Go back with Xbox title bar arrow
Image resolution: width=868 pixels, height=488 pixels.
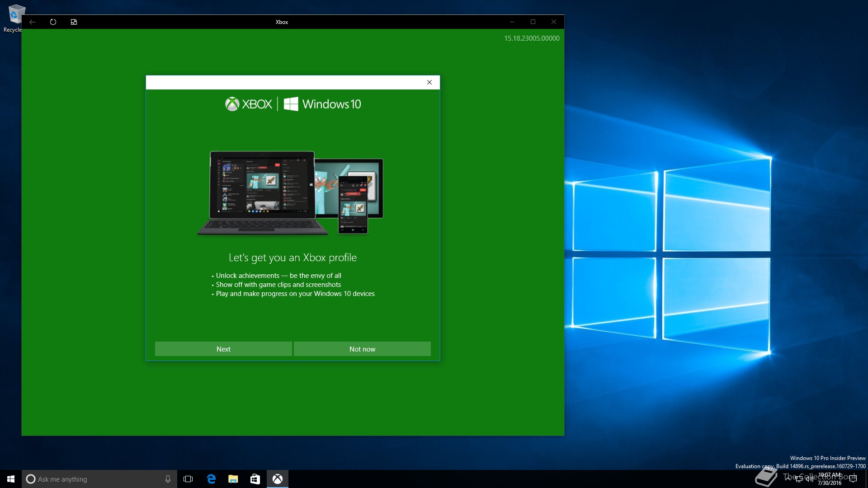coord(32,22)
